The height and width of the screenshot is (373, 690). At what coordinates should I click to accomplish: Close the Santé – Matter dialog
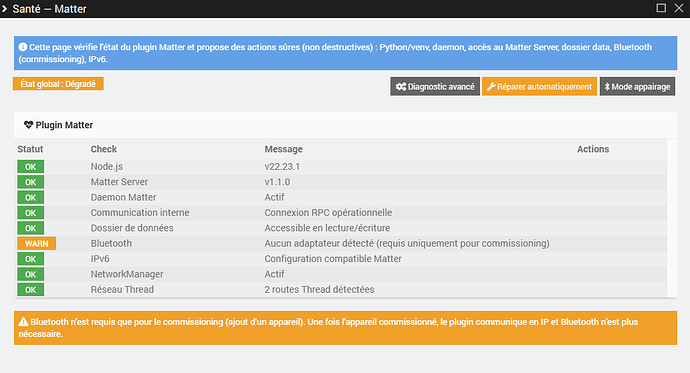tap(679, 8)
